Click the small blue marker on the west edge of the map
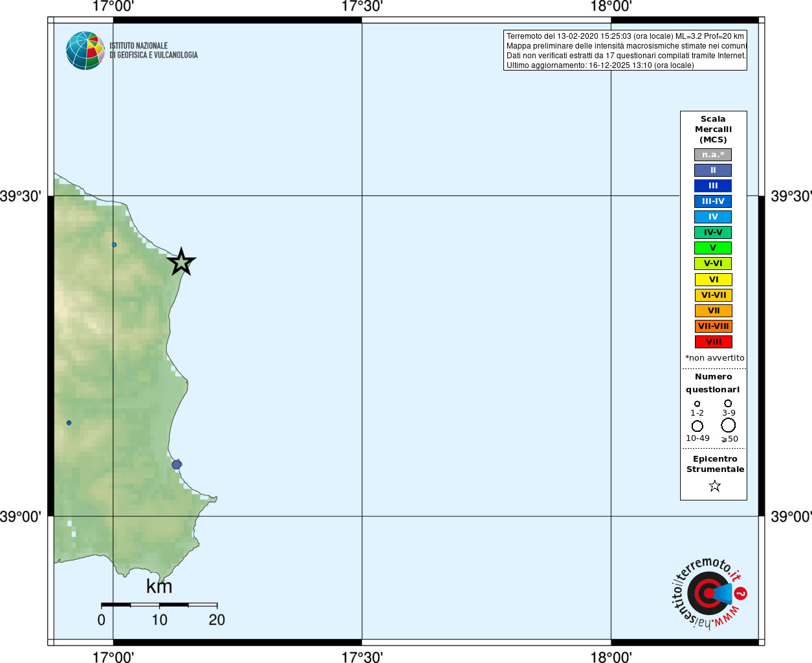 click(x=69, y=423)
